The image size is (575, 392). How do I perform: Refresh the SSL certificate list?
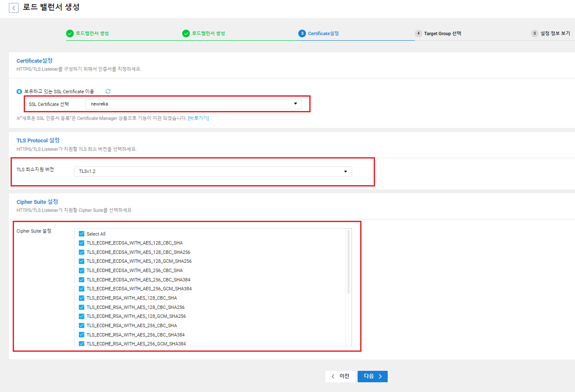[108, 91]
